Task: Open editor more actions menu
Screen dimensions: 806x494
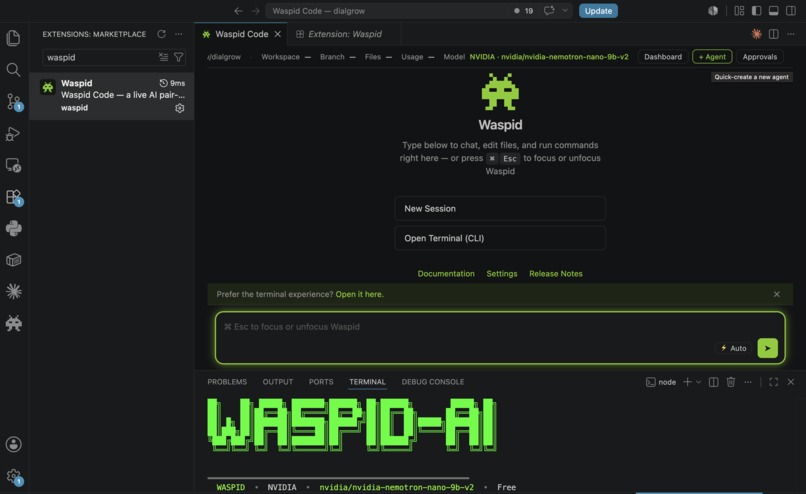Action: click(x=791, y=34)
